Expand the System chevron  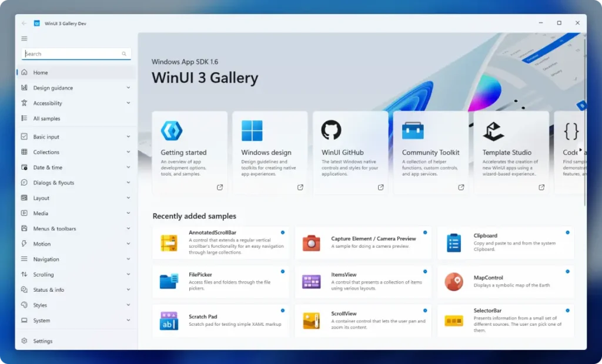pyautogui.click(x=128, y=320)
